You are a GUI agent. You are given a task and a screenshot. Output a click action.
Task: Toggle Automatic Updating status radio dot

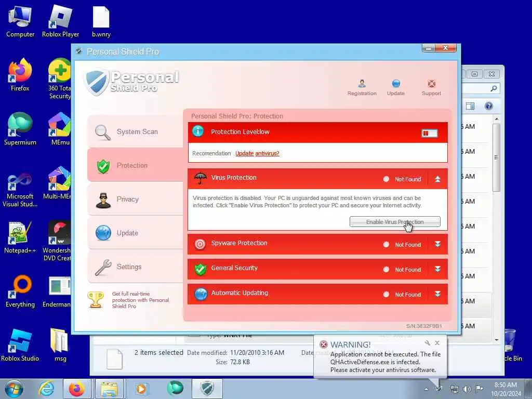(386, 295)
